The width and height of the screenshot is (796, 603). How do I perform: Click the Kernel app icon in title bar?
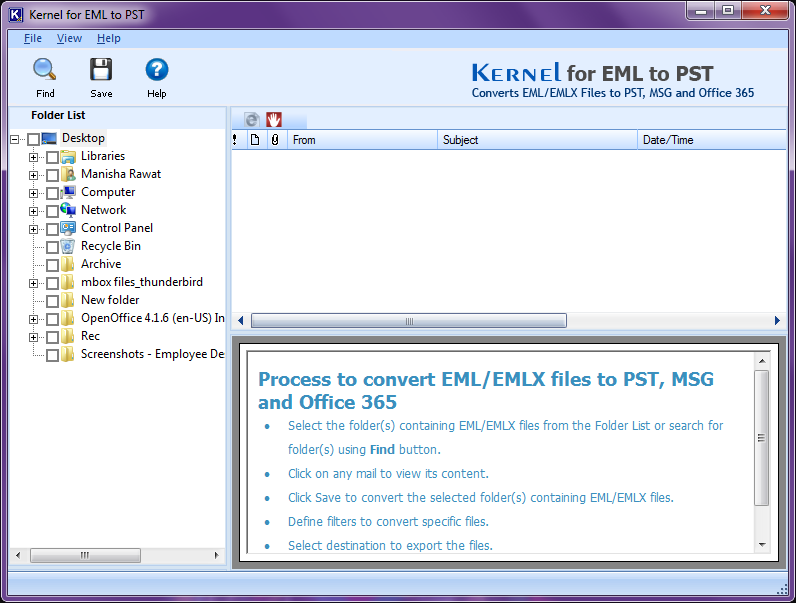16,15
